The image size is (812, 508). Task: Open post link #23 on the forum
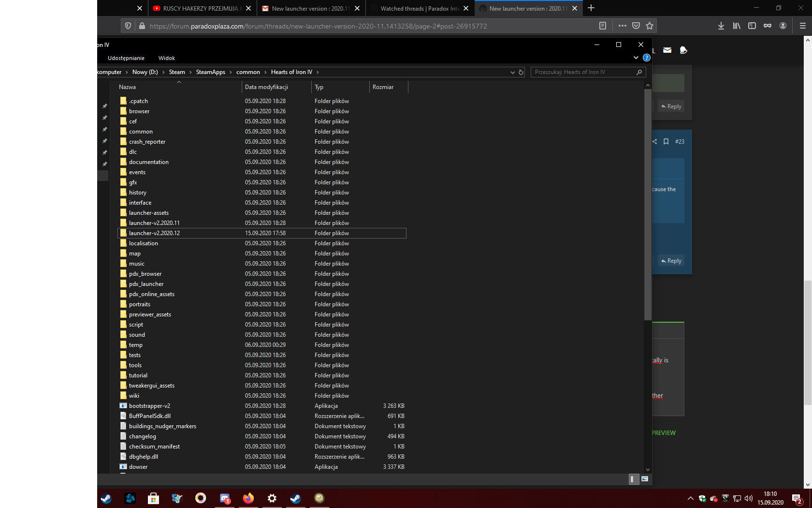[x=680, y=142]
